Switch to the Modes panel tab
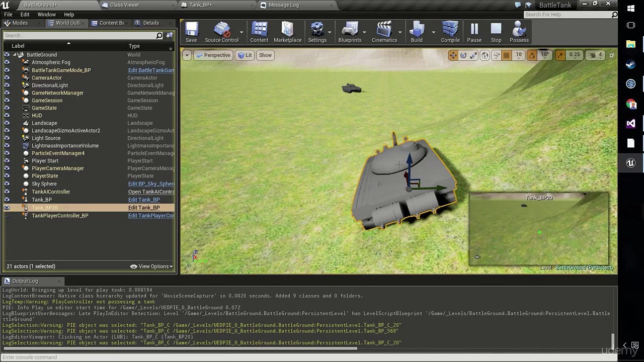Image resolution: width=644 pixels, height=362 pixels. (20, 23)
